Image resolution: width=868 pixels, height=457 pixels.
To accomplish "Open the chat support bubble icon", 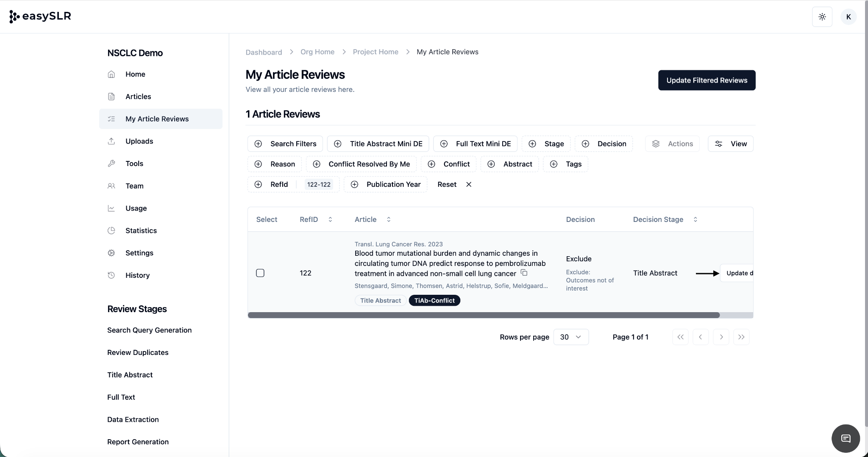I will (x=846, y=438).
